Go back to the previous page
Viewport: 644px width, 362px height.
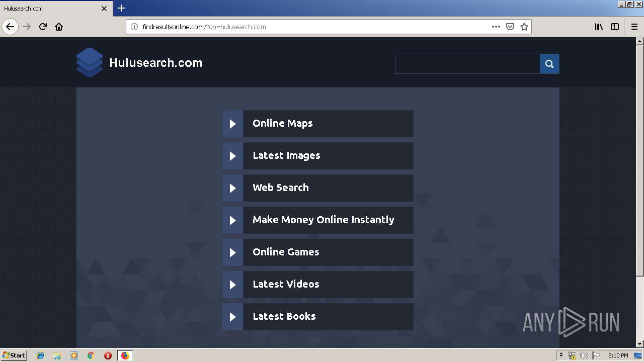(x=10, y=27)
